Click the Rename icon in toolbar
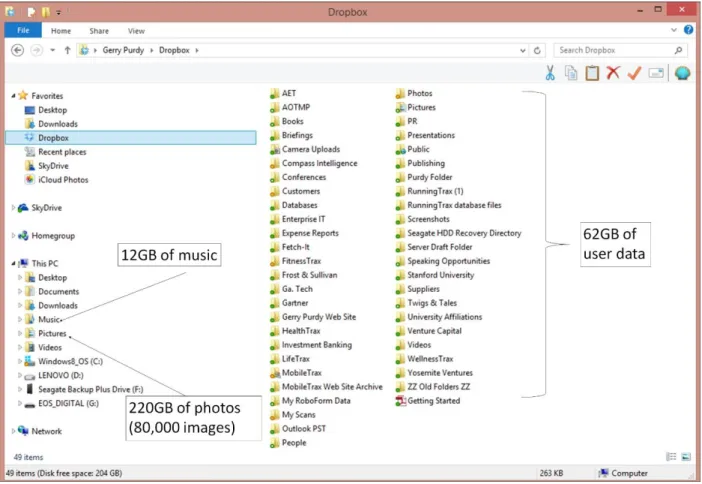Viewport: 702px width, 484px height. 656,73
